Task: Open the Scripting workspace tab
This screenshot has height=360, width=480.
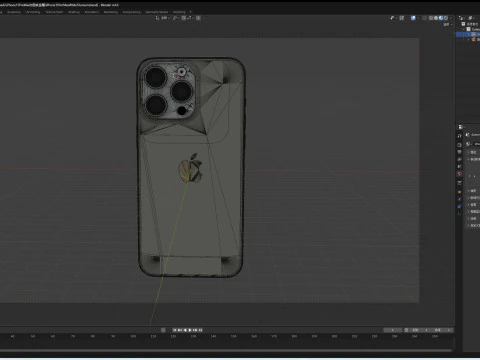Action: pos(179,12)
